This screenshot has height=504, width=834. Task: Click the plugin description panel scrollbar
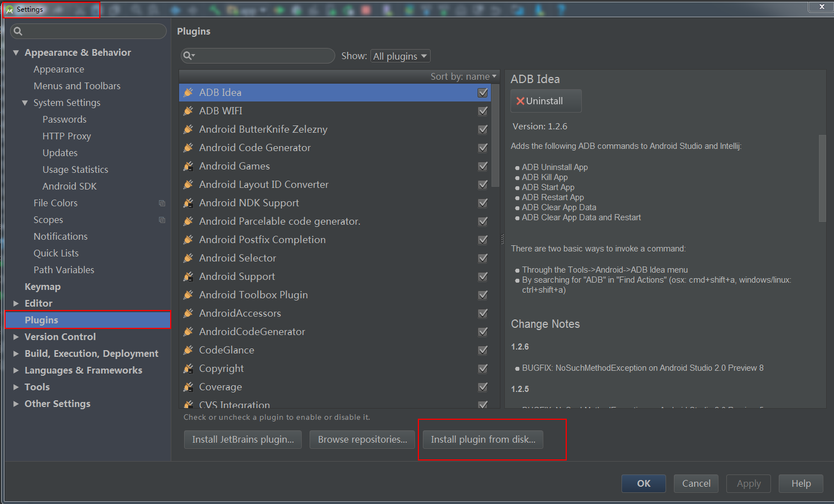pyautogui.click(x=822, y=178)
